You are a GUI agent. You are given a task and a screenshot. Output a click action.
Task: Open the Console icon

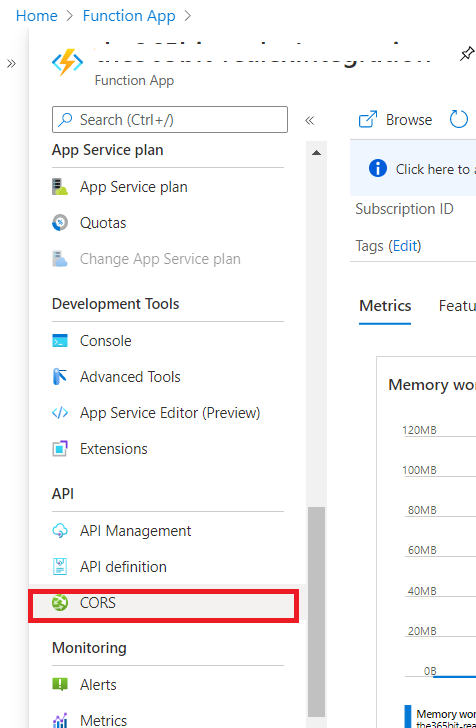coord(60,341)
